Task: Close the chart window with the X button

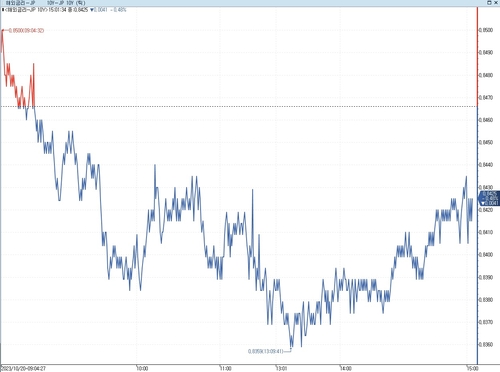Action: click(x=495, y=3)
